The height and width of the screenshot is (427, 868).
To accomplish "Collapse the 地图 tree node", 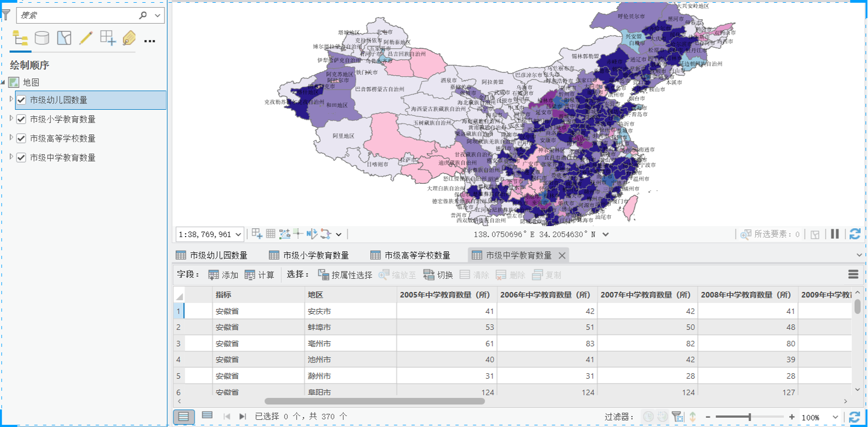I will pos(3,82).
